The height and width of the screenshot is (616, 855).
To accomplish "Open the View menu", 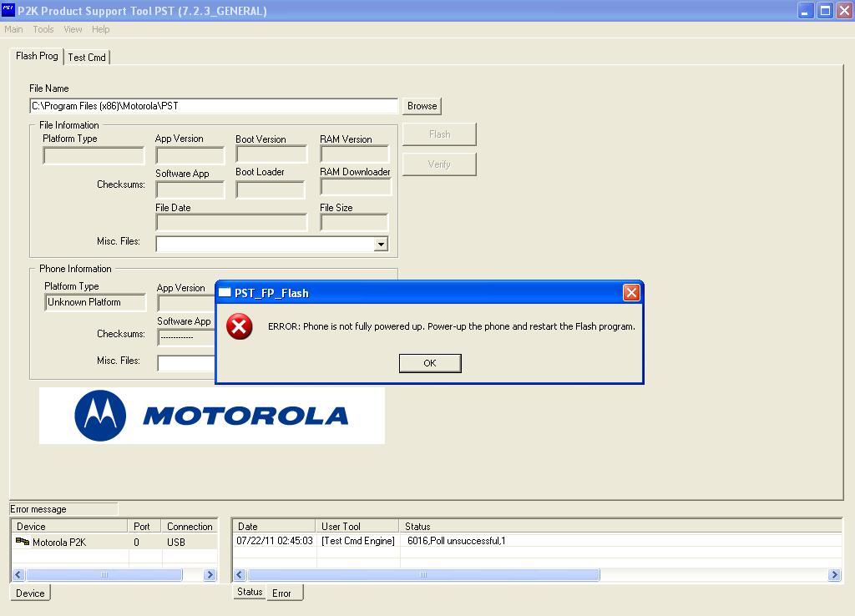I will pos(73,29).
